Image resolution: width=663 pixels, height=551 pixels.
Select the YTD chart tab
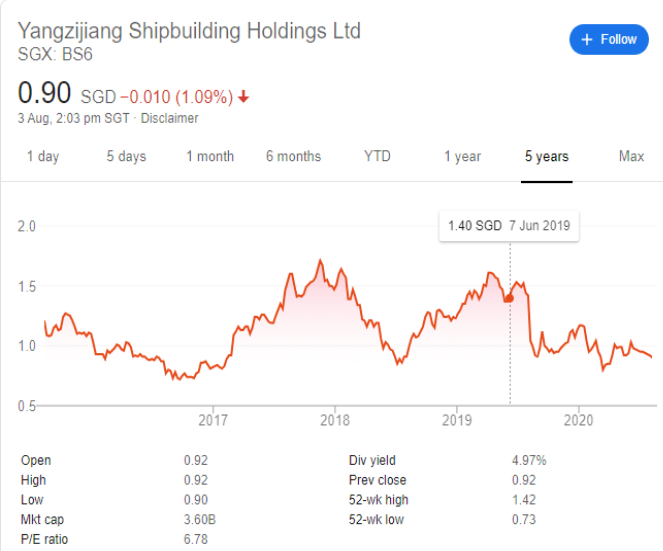click(x=377, y=156)
